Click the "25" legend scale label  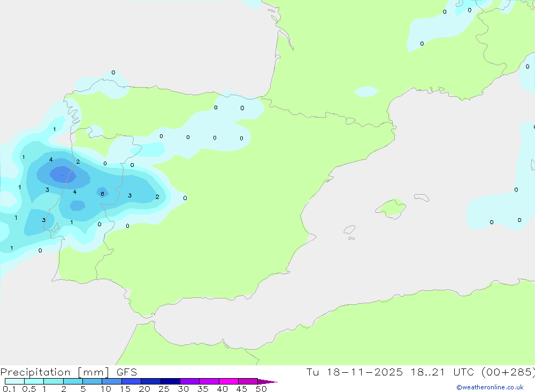pos(164,389)
